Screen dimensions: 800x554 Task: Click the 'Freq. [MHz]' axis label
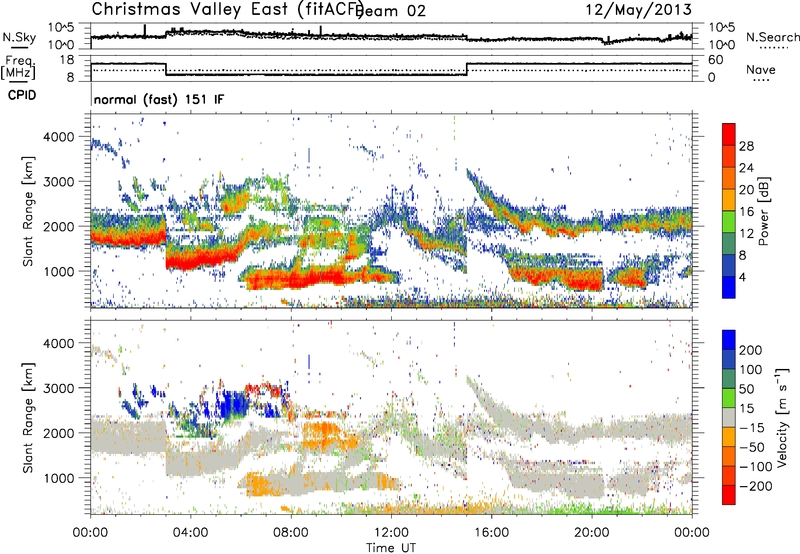pyautogui.click(x=18, y=68)
